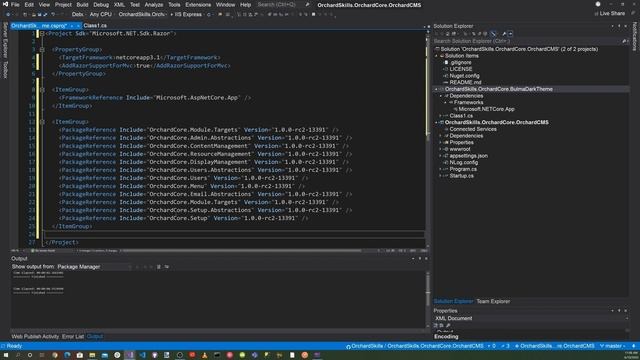Click the notifications bell in status bar
This screenshot has height=360, width=640.
click(x=633, y=346)
